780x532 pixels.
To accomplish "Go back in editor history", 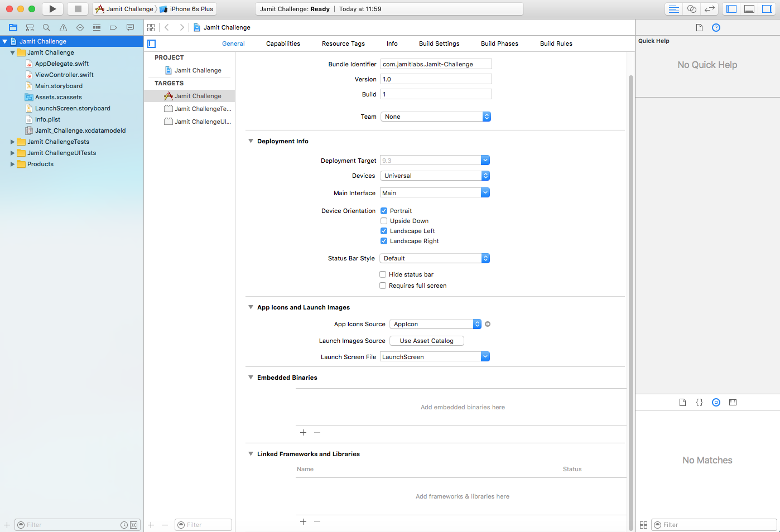I will 167,27.
